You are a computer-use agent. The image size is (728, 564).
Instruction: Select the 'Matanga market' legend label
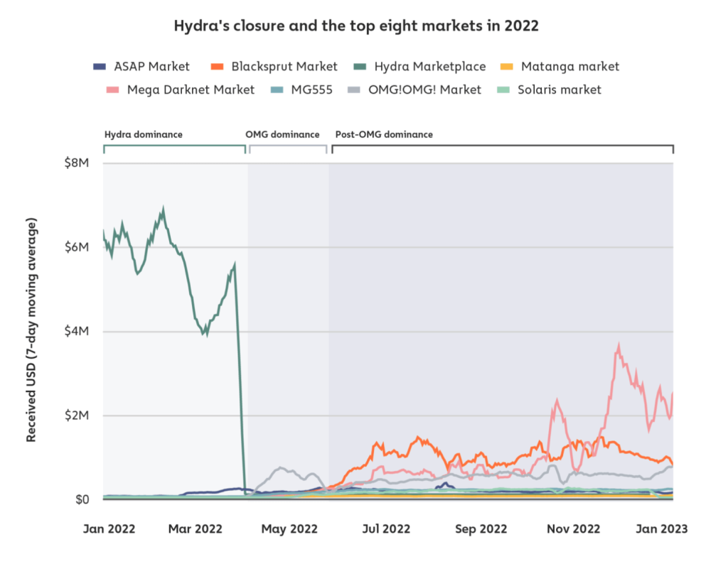tap(570, 67)
